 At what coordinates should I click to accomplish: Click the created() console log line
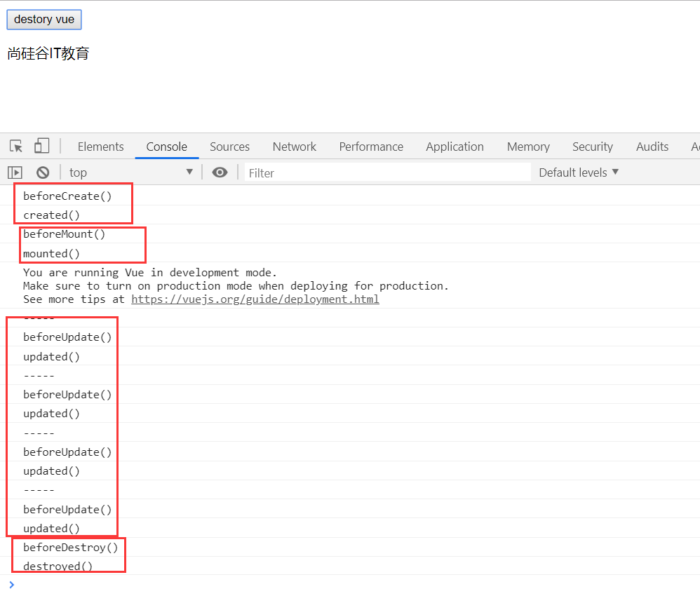pos(51,215)
